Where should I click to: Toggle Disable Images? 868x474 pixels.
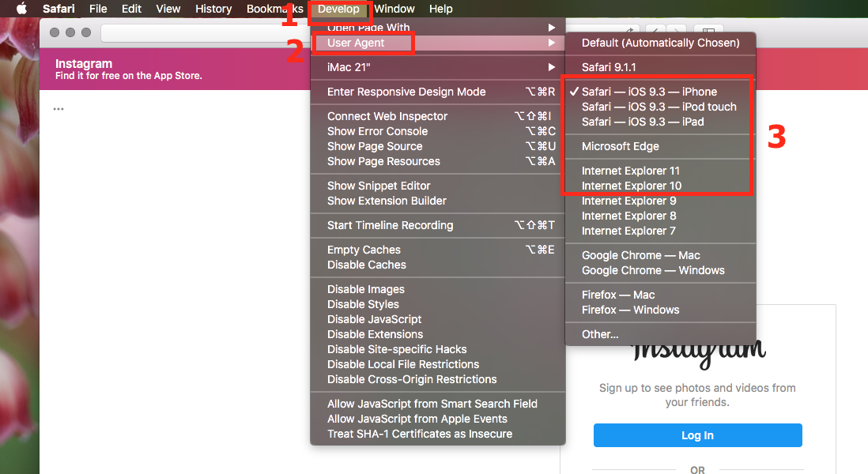[x=438, y=289]
